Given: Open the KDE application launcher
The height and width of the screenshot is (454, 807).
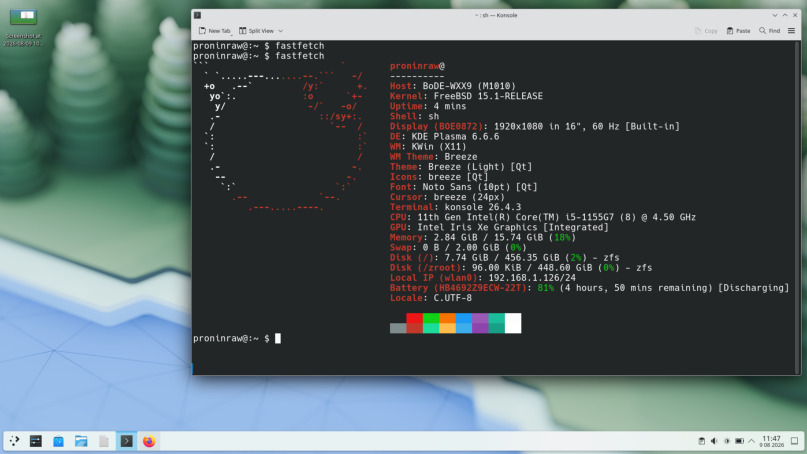Looking at the screenshot, I should point(14,441).
